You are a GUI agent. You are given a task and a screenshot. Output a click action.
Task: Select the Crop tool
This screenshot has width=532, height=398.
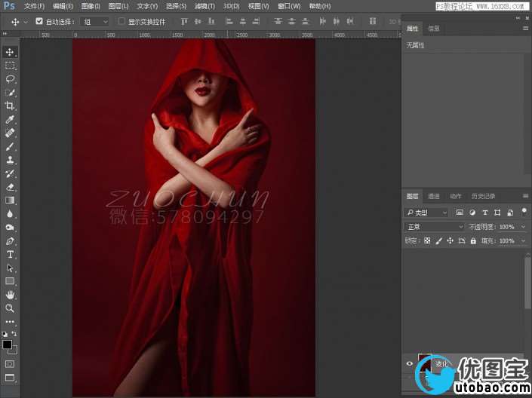click(x=10, y=106)
